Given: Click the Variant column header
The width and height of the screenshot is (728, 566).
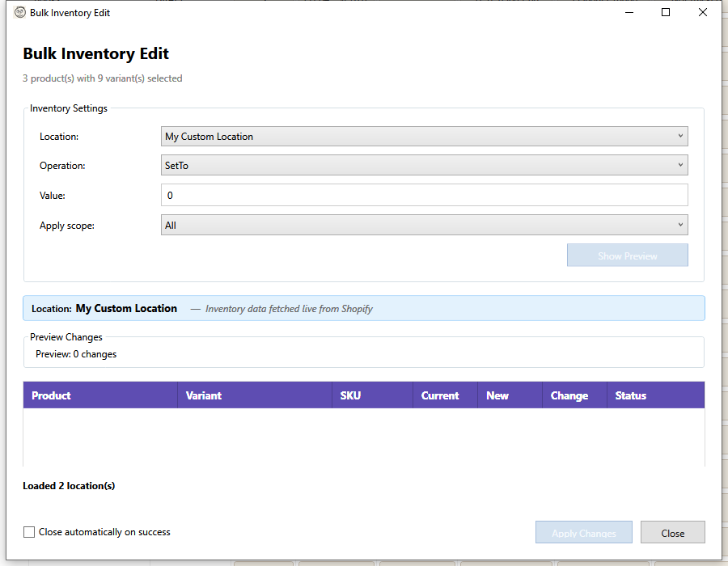Looking at the screenshot, I should tap(203, 395).
